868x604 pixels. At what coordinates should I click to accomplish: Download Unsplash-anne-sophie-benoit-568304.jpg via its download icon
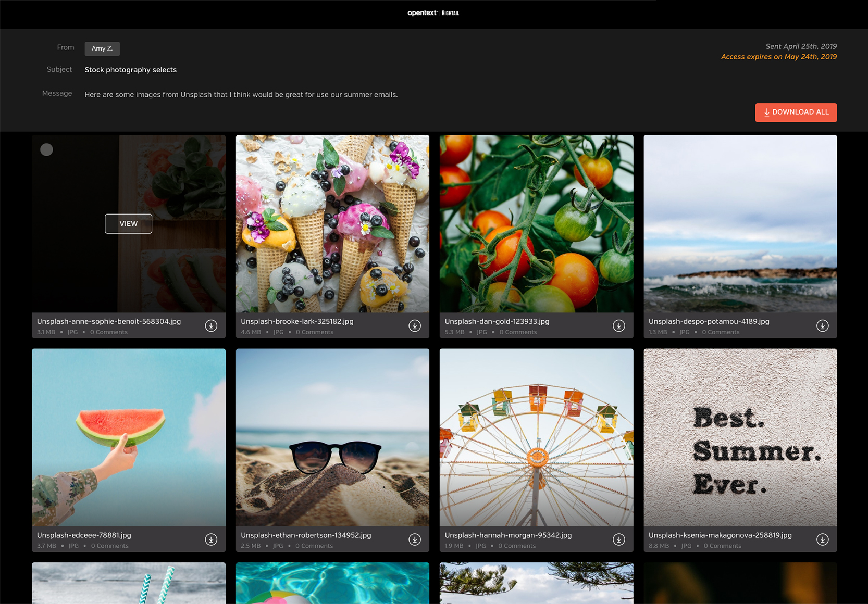tap(211, 326)
